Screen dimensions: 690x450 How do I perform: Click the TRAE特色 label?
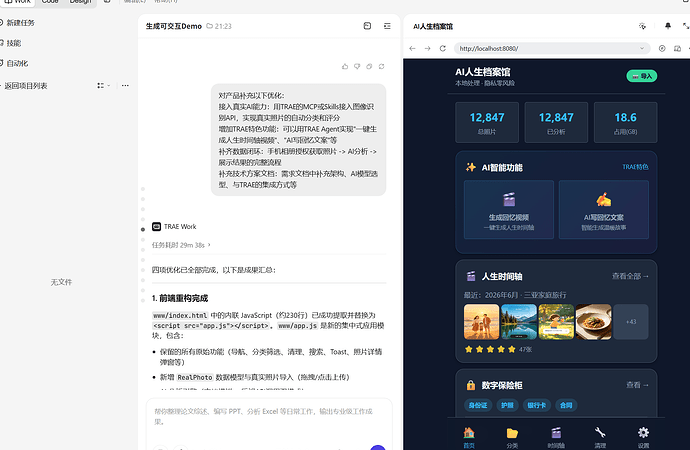coord(635,167)
